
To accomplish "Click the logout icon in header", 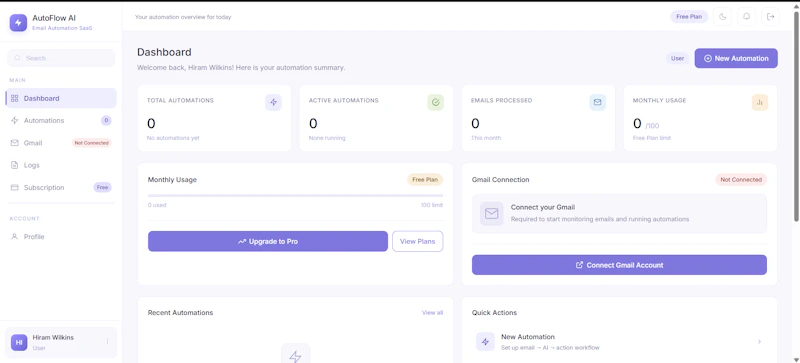I will click(770, 17).
